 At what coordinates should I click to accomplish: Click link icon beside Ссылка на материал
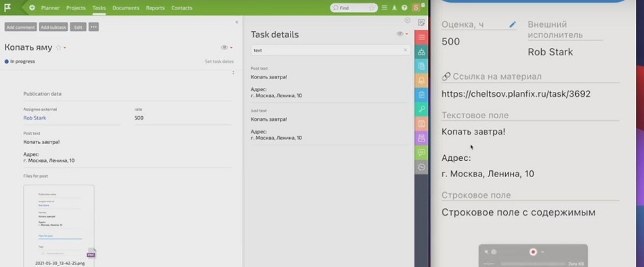pyautogui.click(x=446, y=76)
